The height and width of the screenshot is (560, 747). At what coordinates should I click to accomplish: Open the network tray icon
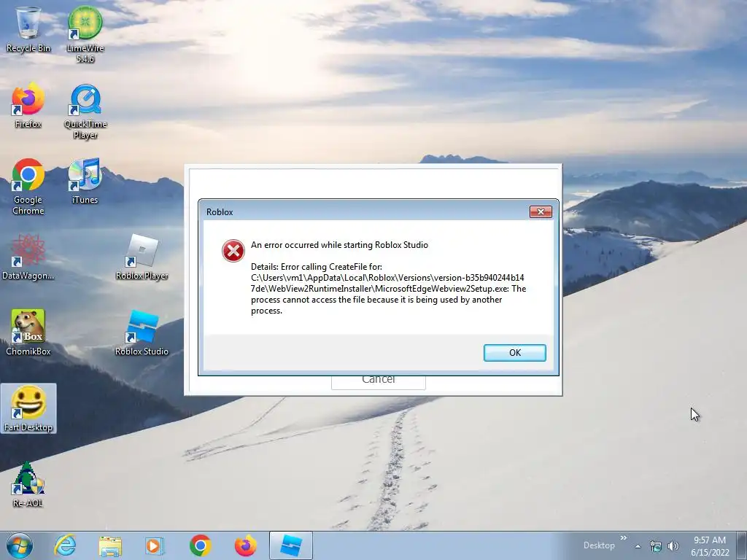[656, 546]
